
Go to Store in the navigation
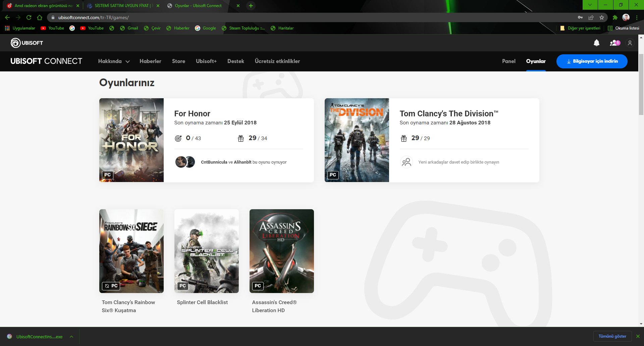click(178, 61)
